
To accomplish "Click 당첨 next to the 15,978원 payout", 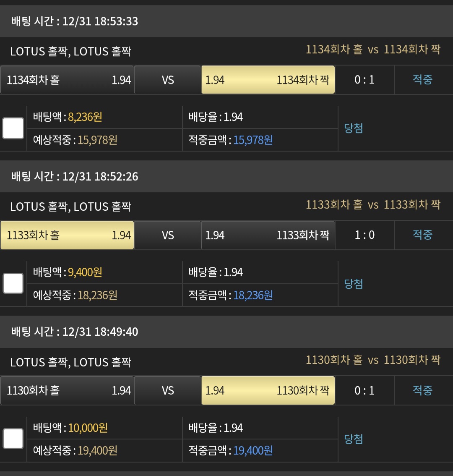I will click(354, 128).
